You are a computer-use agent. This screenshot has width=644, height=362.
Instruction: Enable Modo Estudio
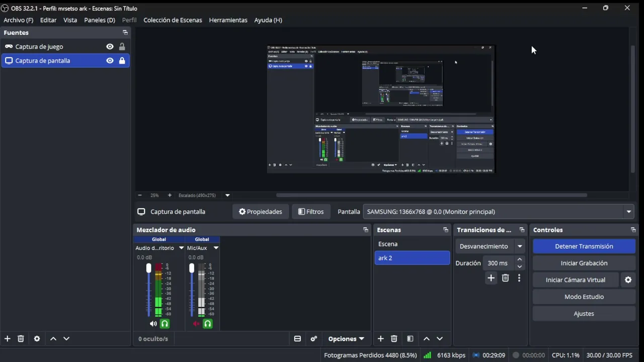pos(584,297)
